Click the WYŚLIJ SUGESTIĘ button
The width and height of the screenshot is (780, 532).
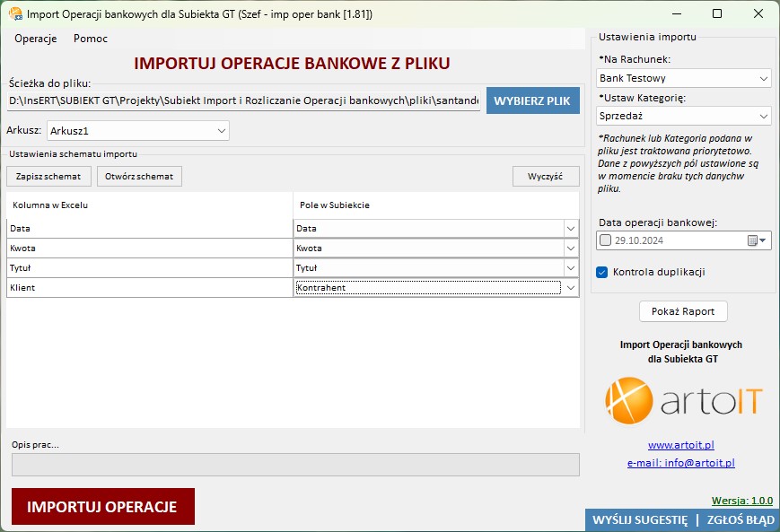tap(639, 520)
